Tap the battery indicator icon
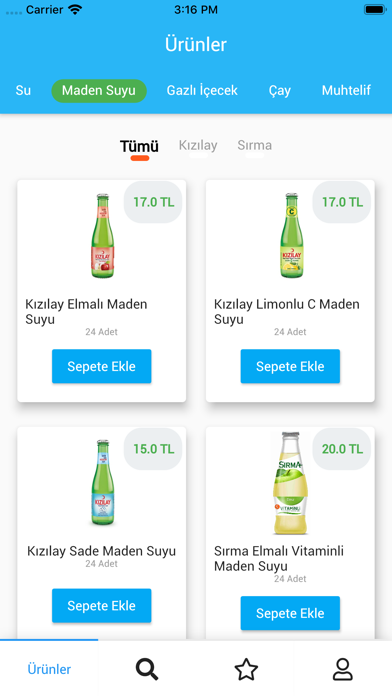Image resolution: width=392 pixels, height=696 pixels. click(375, 9)
